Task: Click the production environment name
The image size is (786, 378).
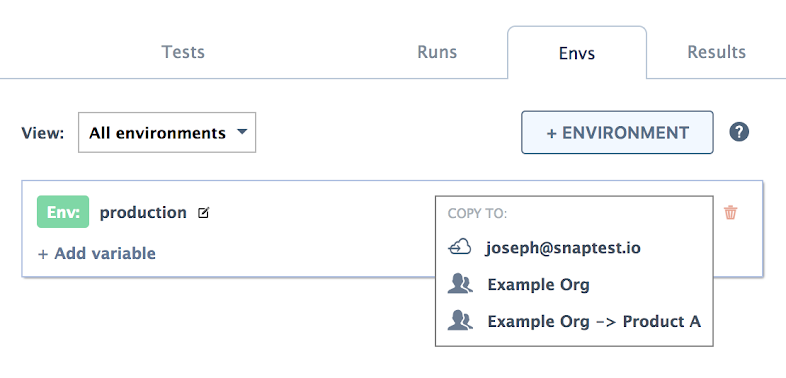Action: (x=143, y=213)
